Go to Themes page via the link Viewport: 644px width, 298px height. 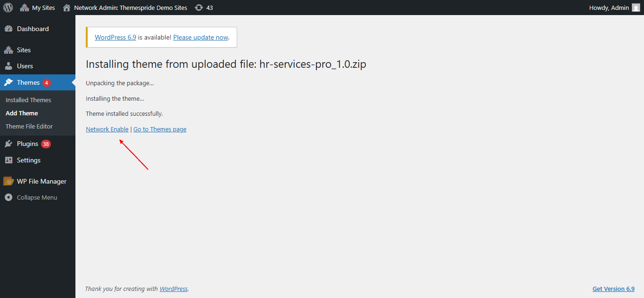160,129
